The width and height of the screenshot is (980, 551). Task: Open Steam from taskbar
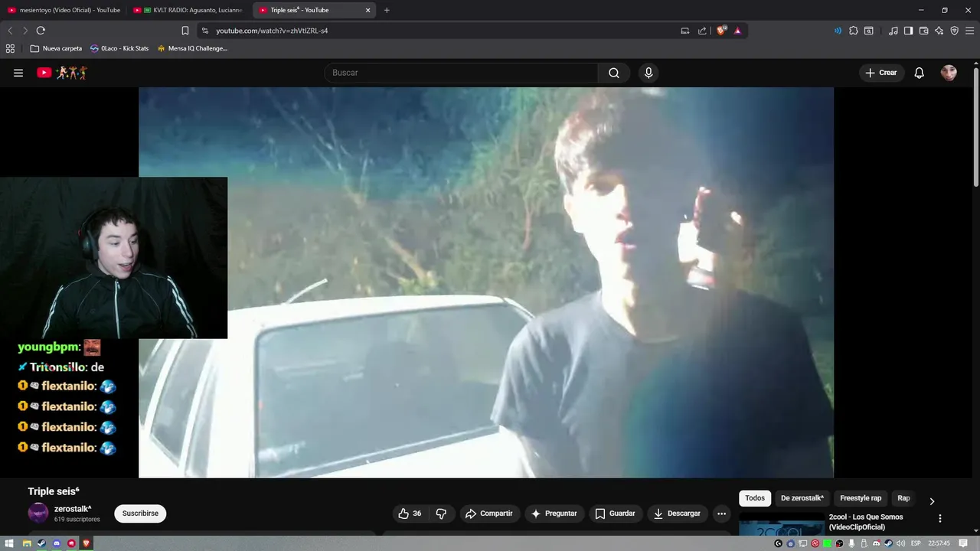tap(41, 543)
